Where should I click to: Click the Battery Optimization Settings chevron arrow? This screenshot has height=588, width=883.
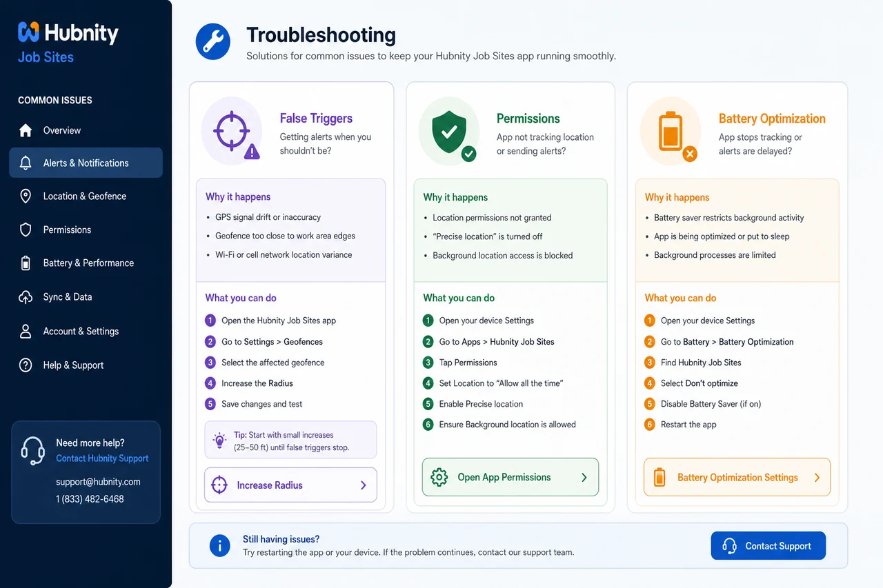pos(817,477)
